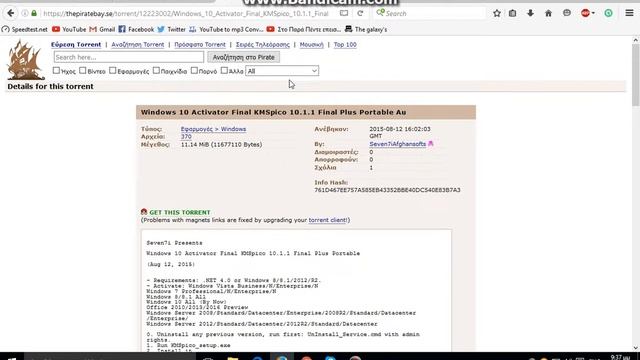This screenshot has width=640, height=360.
Task: Open the Εύρεση Torrent menu link
Action: coord(76,44)
